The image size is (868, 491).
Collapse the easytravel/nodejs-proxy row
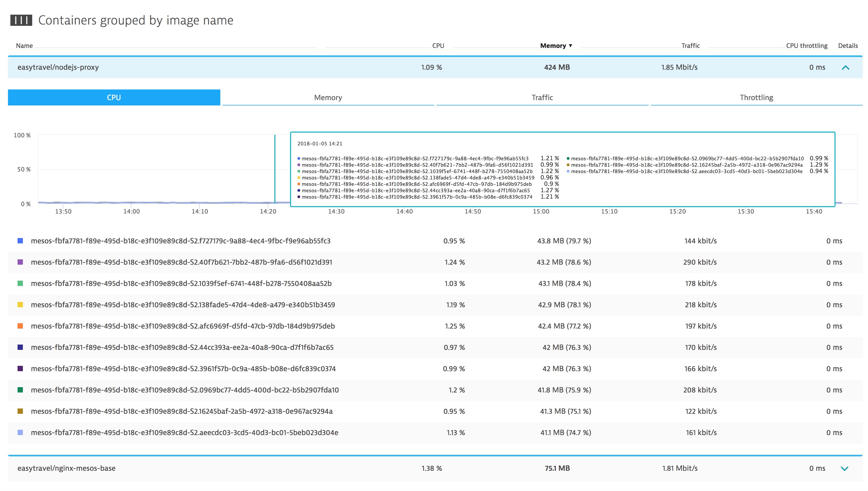(845, 67)
